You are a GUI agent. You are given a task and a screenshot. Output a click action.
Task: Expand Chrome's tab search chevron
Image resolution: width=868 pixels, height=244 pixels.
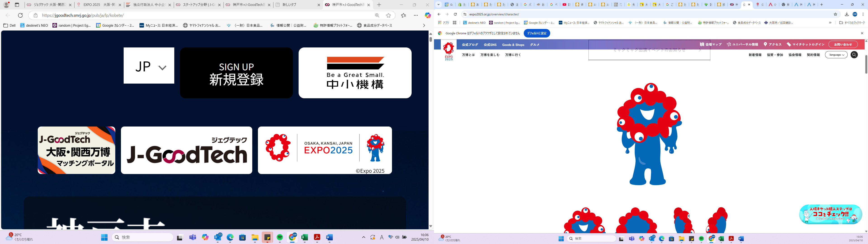438,5
